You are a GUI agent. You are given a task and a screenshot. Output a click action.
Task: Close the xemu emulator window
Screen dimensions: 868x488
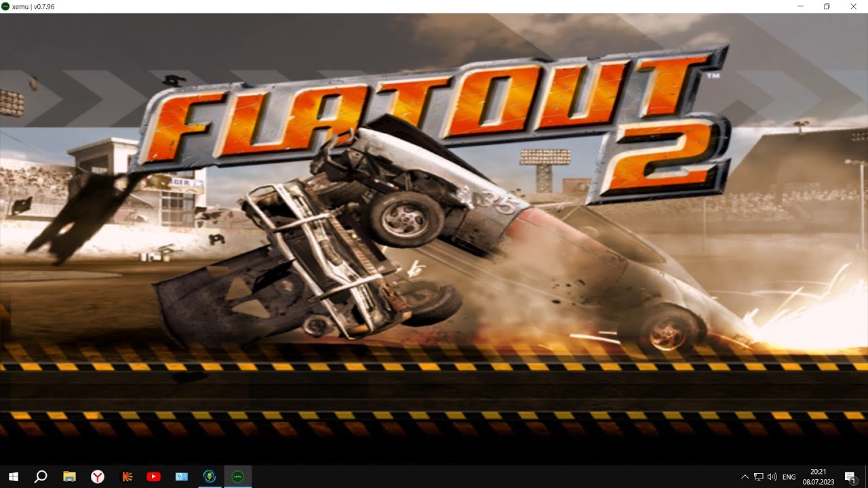[x=854, y=6]
